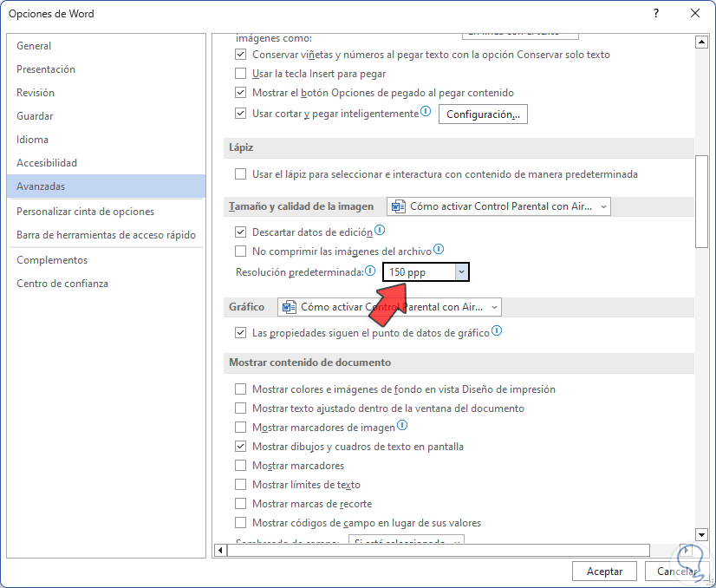Click the Configuración... button

[x=483, y=114]
